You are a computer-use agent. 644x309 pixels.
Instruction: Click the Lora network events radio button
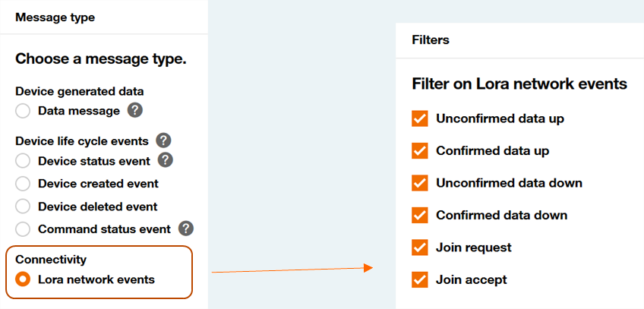click(x=23, y=279)
